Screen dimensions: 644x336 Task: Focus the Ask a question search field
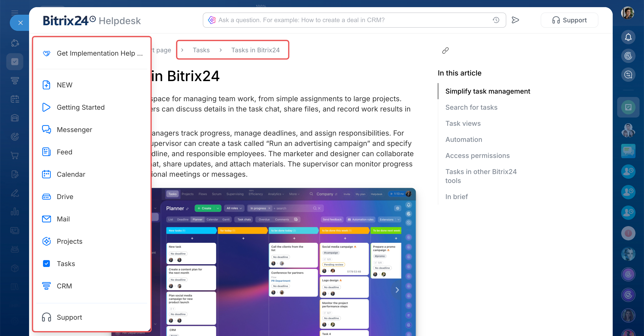pyautogui.click(x=354, y=20)
